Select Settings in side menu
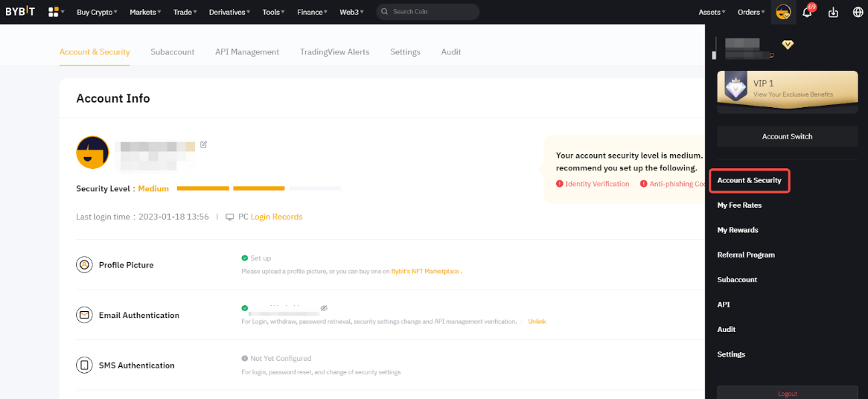The image size is (868, 399). (x=731, y=354)
